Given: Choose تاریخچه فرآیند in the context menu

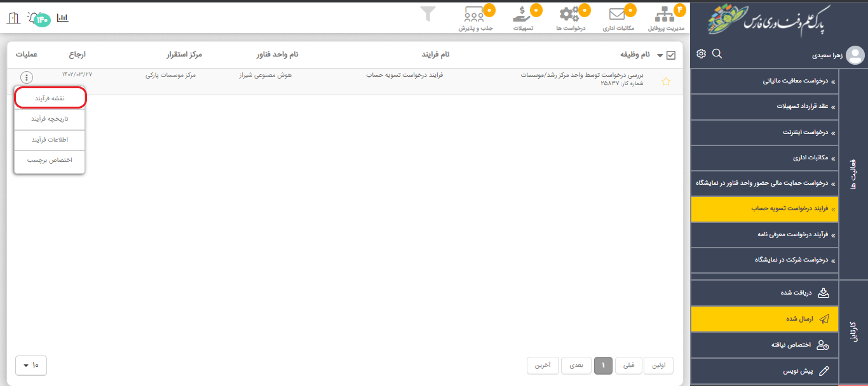Looking at the screenshot, I should pyautogui.click(x=50, y=119).
